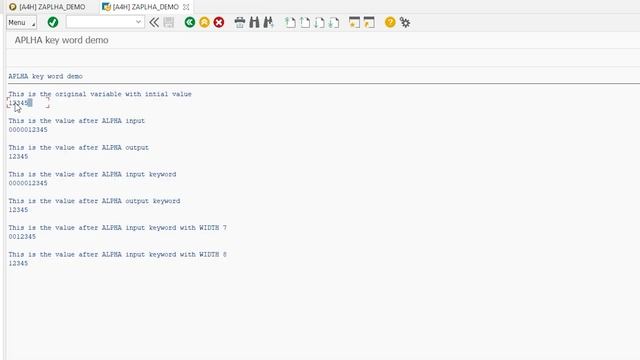This screenshot has width=640, height=360.
Task: Click value 12345 under ALPHA output keyword
Action: [x=18, y=210]
